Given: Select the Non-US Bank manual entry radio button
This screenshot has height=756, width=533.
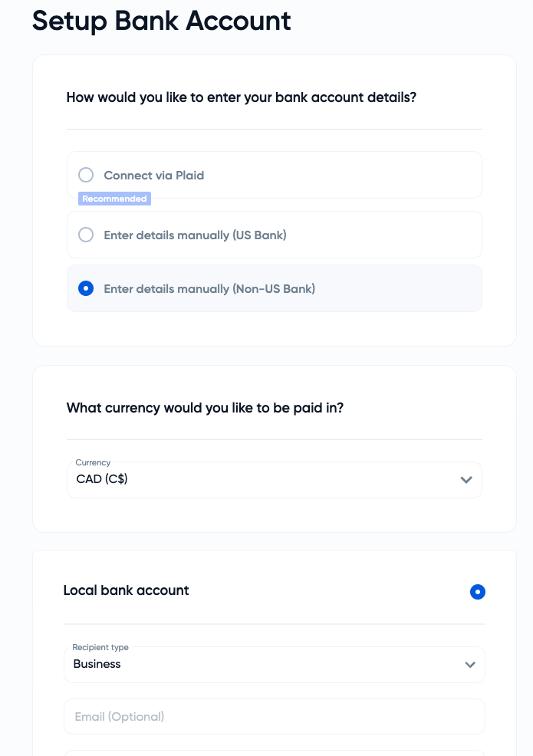Looking at the screenshot, I should 86,288.
